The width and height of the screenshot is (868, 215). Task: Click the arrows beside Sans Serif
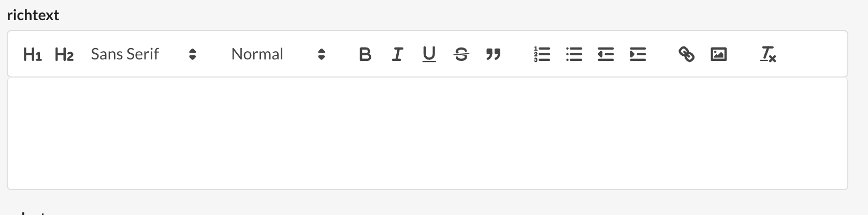pos(193,54)
